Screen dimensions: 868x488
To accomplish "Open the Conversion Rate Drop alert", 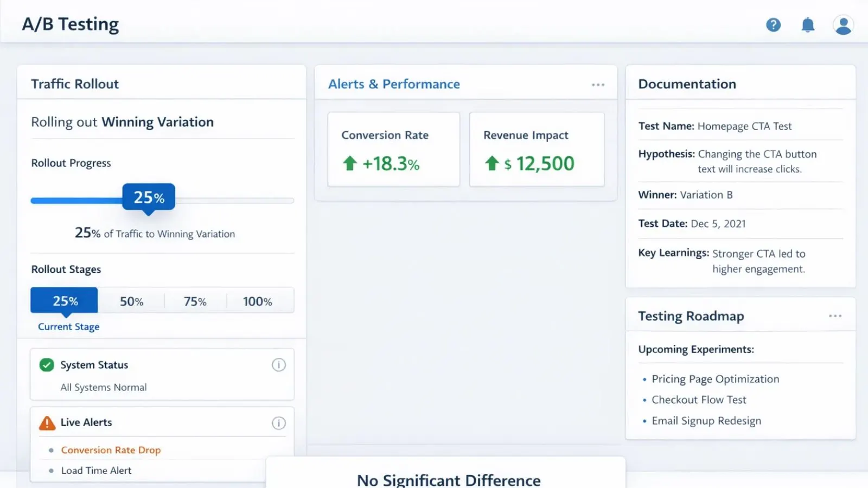I will (111, 450).
